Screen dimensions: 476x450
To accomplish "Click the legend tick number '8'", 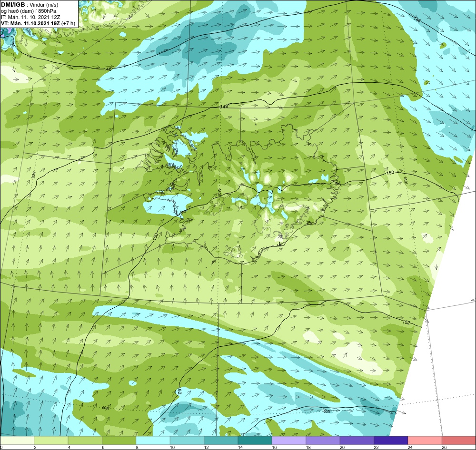I will coord(137,447).
